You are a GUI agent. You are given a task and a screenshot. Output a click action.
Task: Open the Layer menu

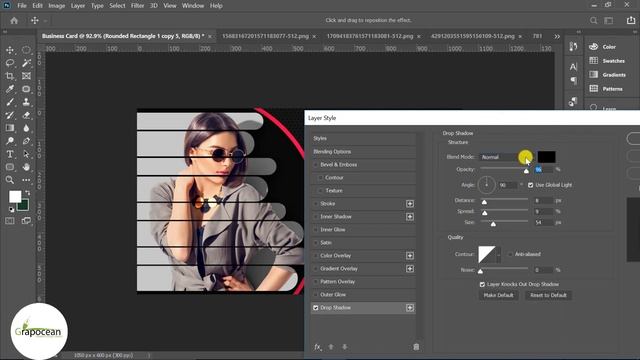point(78,6)
